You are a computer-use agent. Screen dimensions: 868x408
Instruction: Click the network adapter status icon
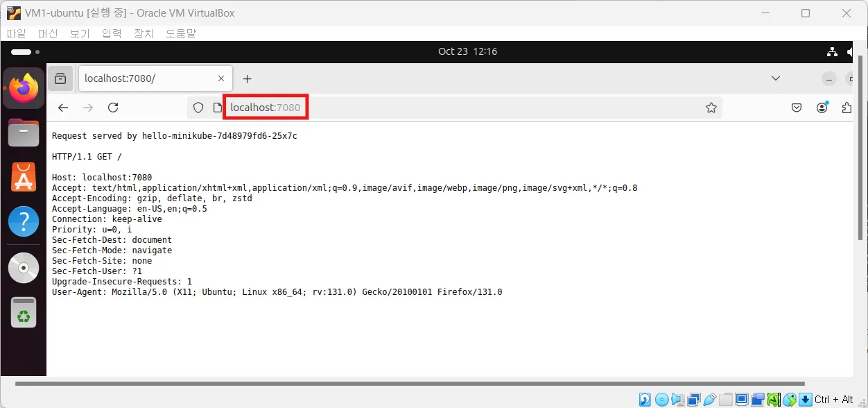point(694,400)
